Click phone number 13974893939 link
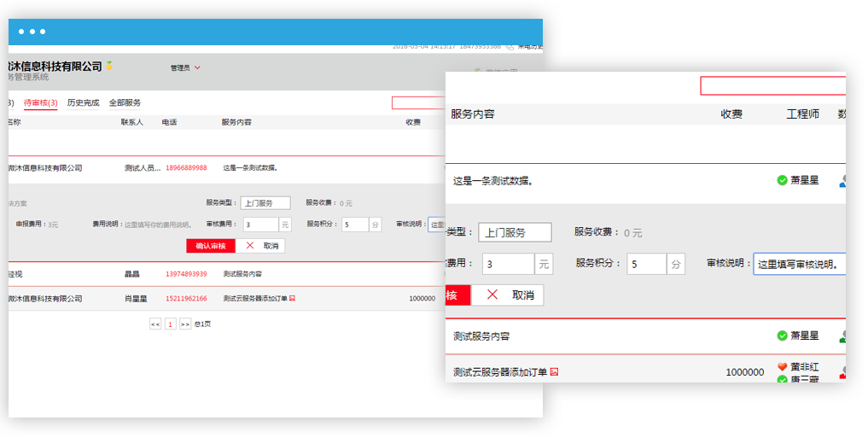 click(186, 274)
